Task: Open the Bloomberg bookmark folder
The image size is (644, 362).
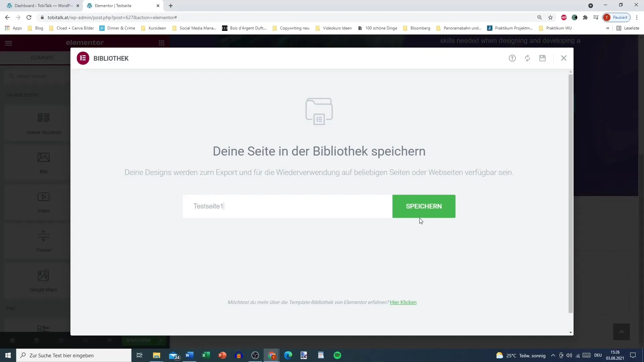Action: point(417,28)
